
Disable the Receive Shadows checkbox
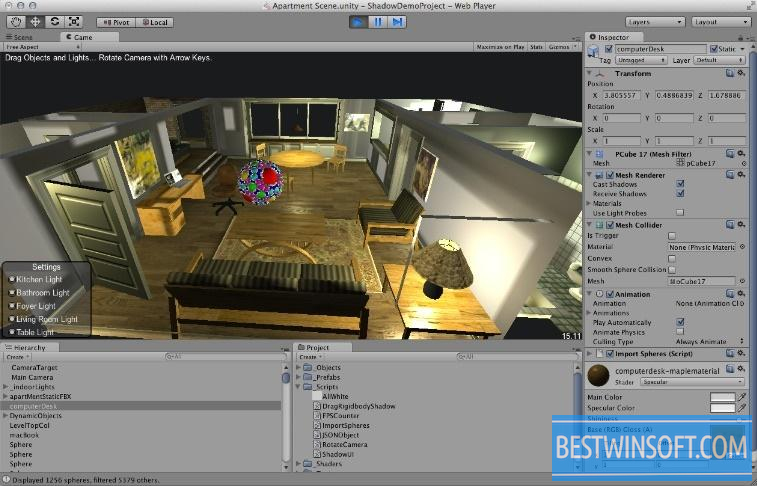point(680,194)
